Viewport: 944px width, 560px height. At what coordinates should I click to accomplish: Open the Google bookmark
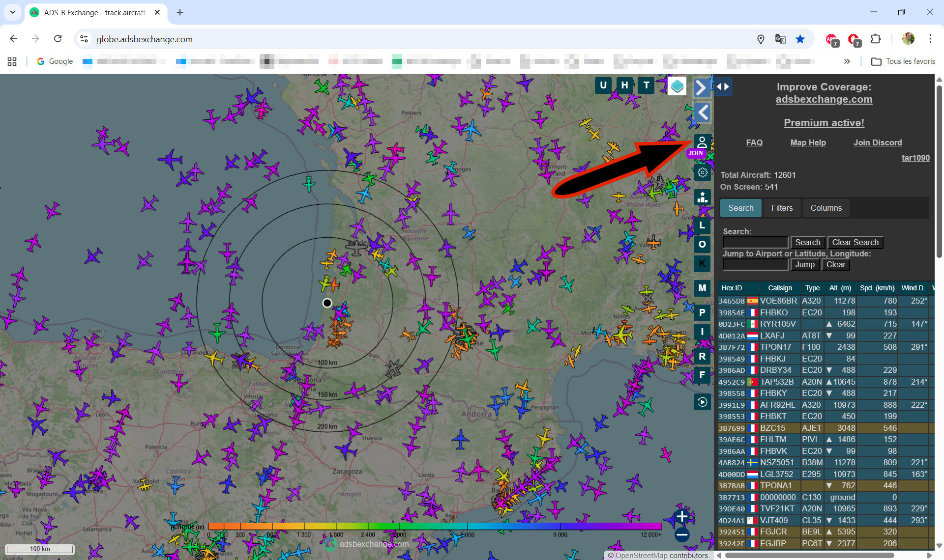tap(55, 61)
